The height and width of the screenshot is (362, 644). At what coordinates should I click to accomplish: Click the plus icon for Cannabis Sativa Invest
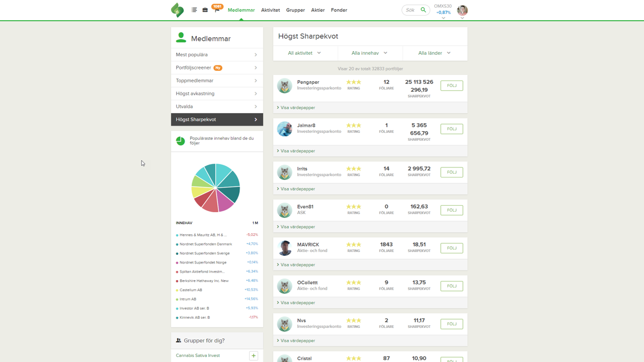pos(254,355)
